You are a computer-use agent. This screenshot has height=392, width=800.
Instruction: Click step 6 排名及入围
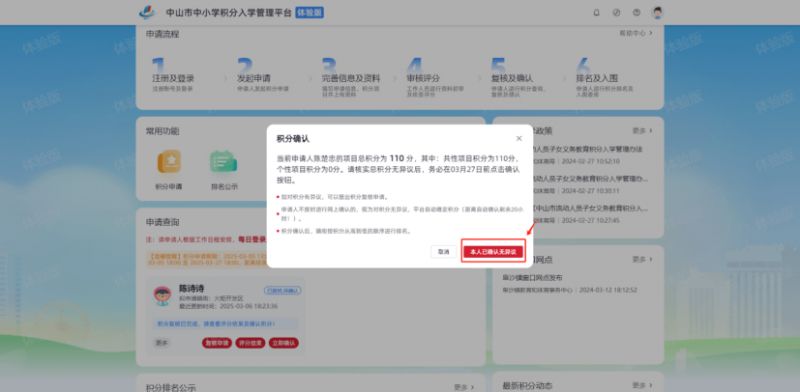point(597,78)
